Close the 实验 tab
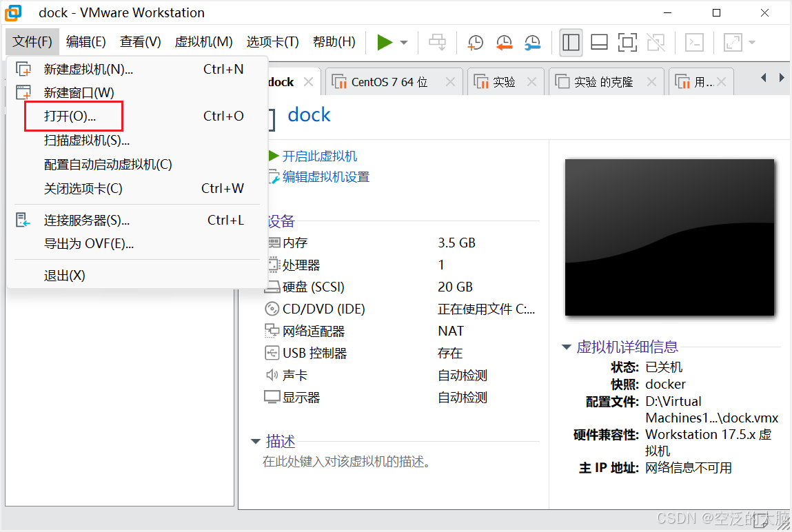Screen dimensions: 792x532 (532, 82)
